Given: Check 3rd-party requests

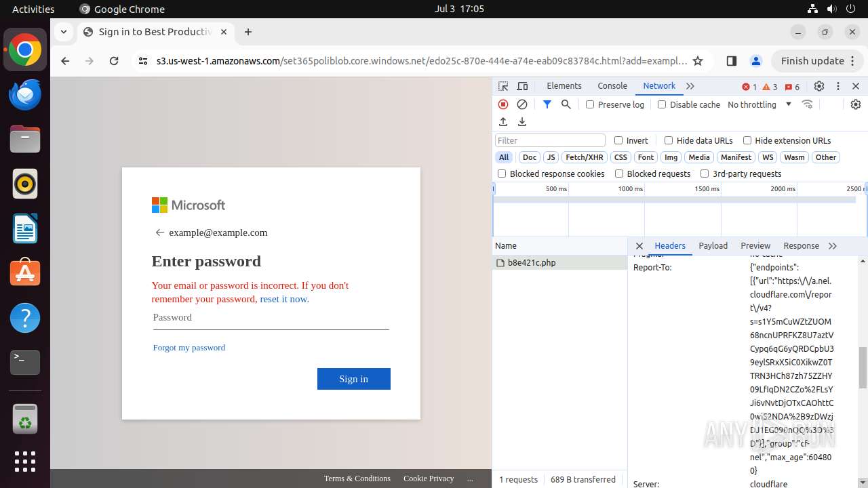Looking at the screenshot, I should tap(705, 174).
